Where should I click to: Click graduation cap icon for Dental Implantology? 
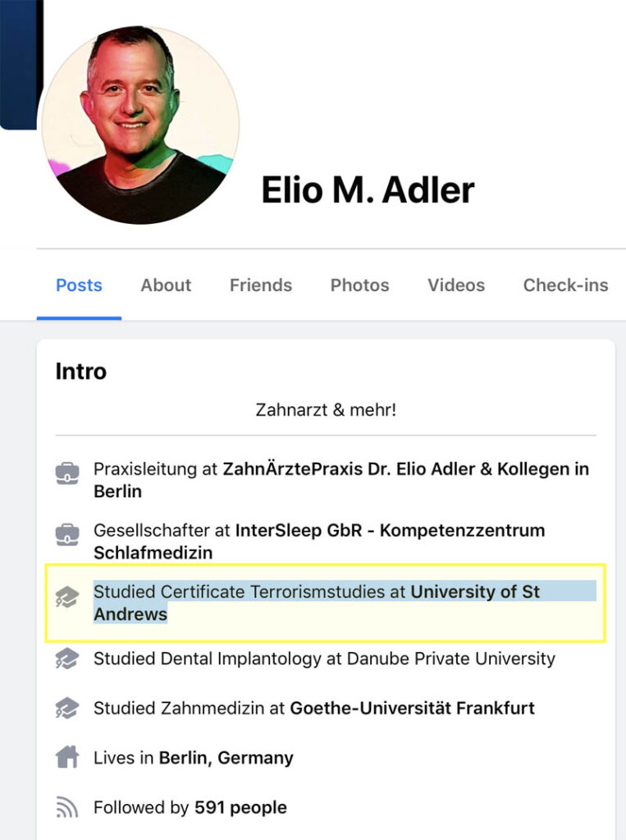coord(67,659)
